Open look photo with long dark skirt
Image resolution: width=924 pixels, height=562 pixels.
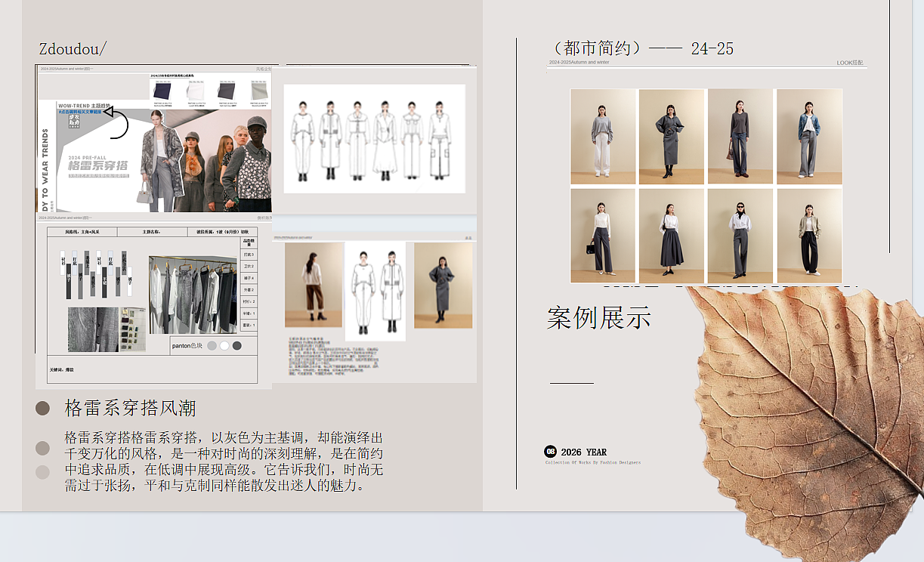click(x=672, y=236)
